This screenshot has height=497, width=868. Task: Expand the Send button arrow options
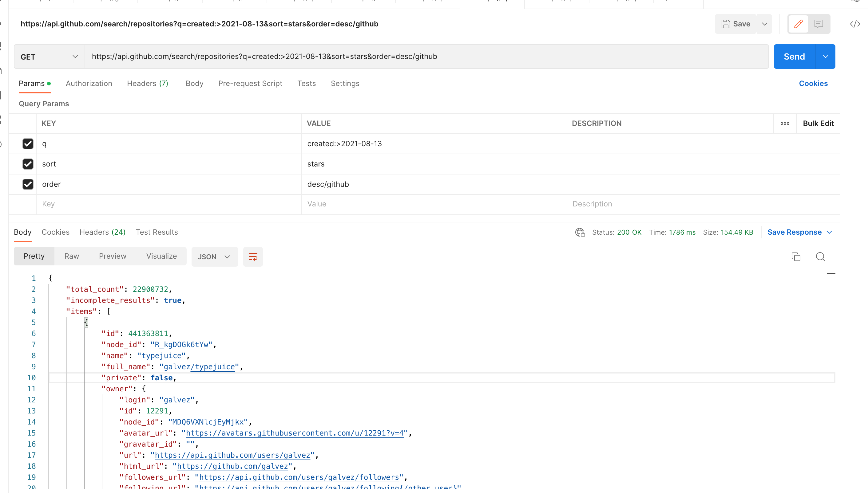[x=825, y=57]
